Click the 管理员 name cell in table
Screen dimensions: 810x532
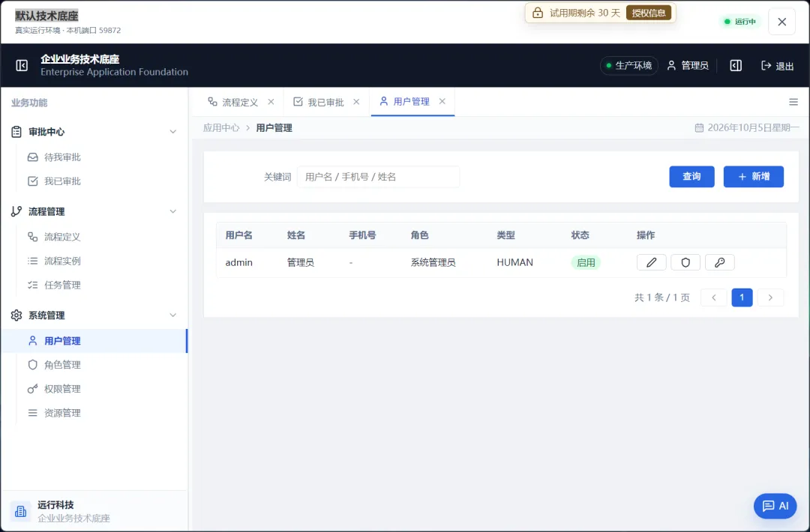point(301,262)
